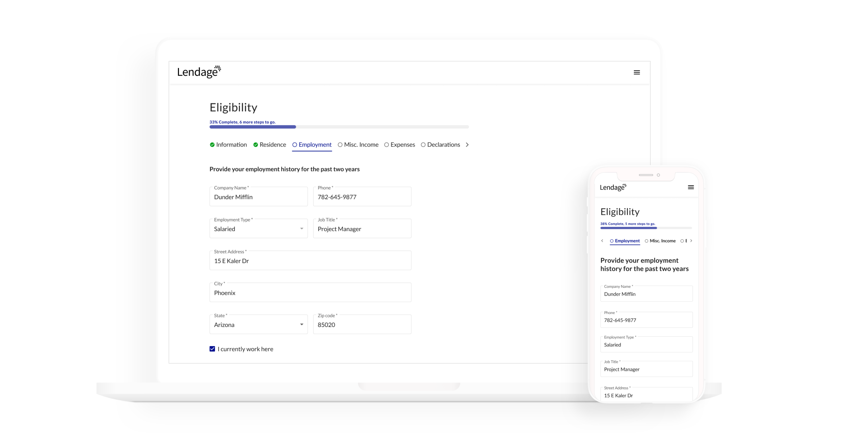Select the Employment step tab on desktop
Screen dimensions: 868x433
pyautogui.click(x=312, y=145)
